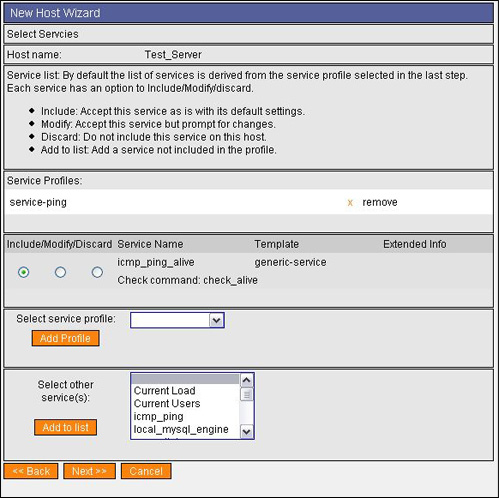Click the services list scroll down arrow
Viewport: 500px width, 498px height.
[247, 432]
